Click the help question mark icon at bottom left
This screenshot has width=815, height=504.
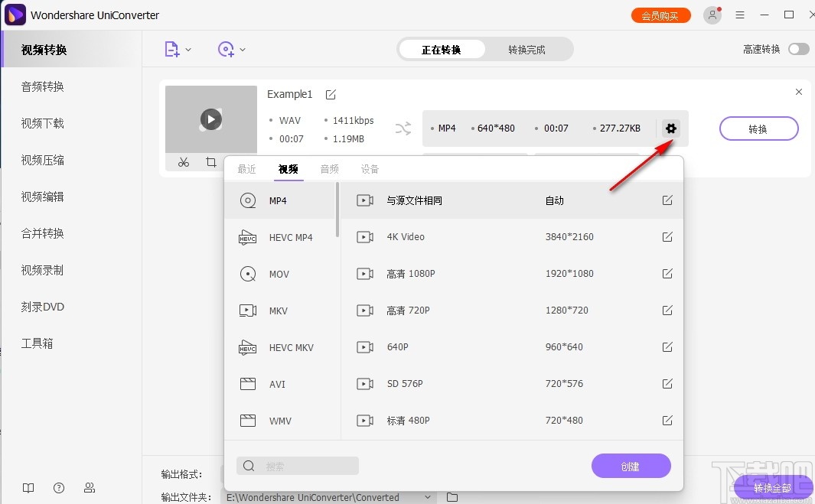click(x=59, y=488)
